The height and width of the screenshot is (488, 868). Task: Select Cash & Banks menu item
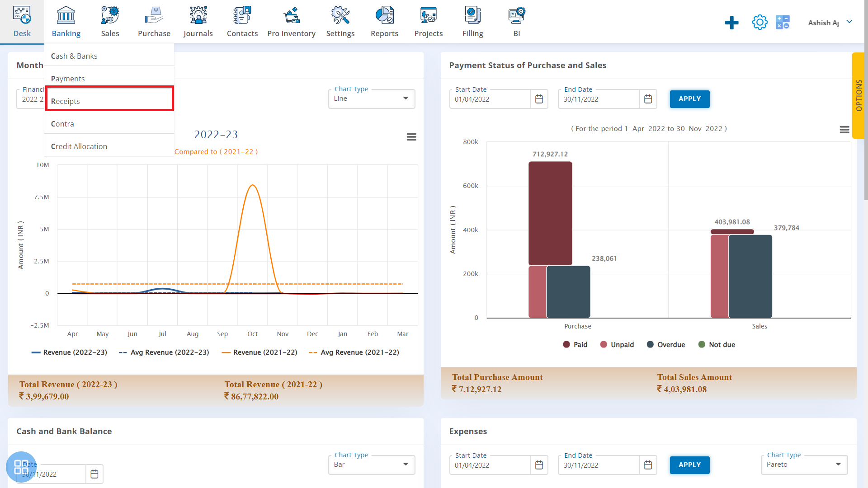click(109, 56)
